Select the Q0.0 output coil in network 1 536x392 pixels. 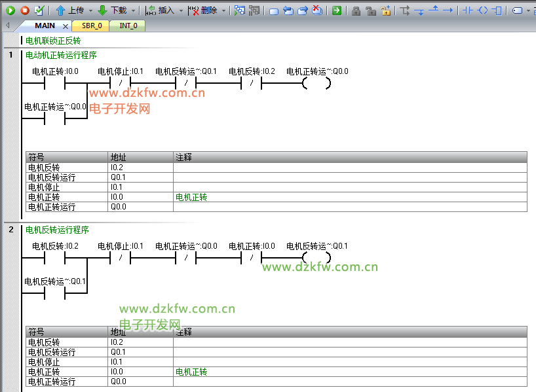(316, 83)
